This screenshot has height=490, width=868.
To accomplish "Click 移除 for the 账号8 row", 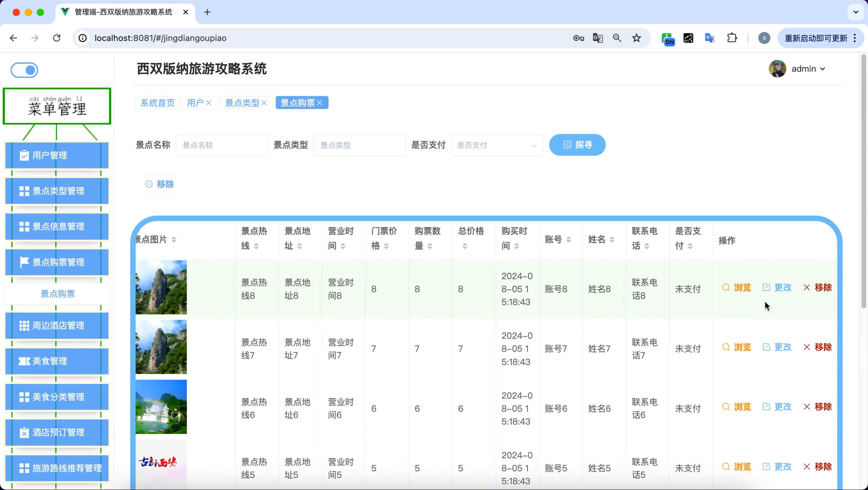I will 817,287.
